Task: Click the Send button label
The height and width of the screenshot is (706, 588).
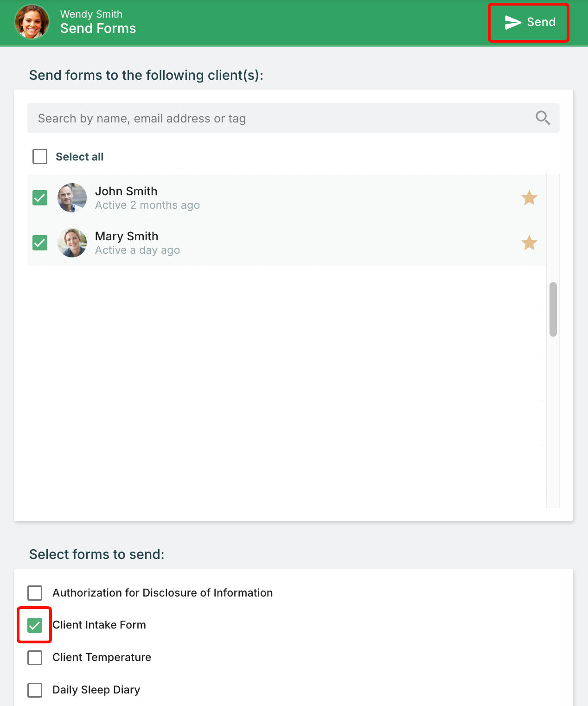Action: coord(541,22)
